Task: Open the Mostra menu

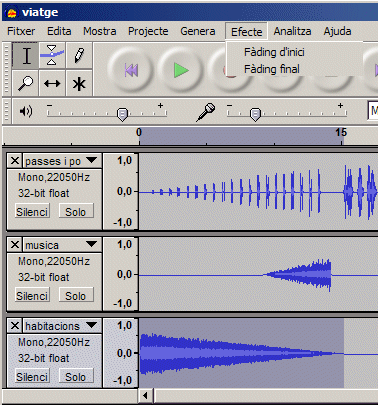Action: [100, 31]
